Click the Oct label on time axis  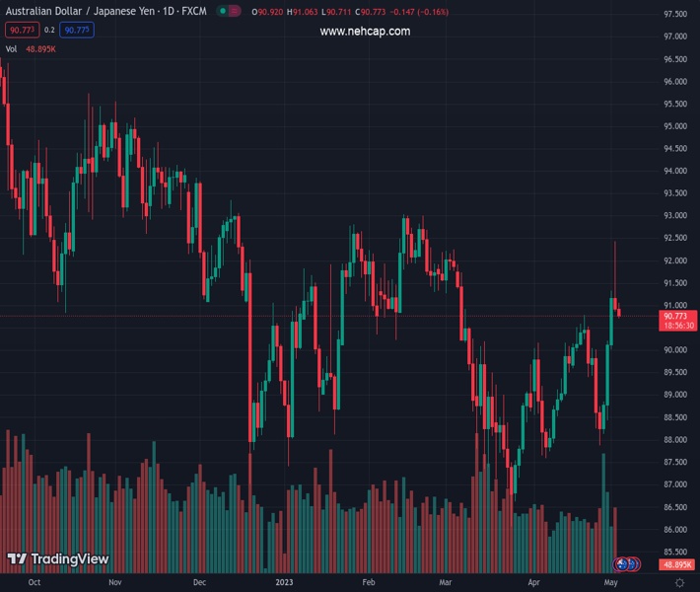point(35,583)
